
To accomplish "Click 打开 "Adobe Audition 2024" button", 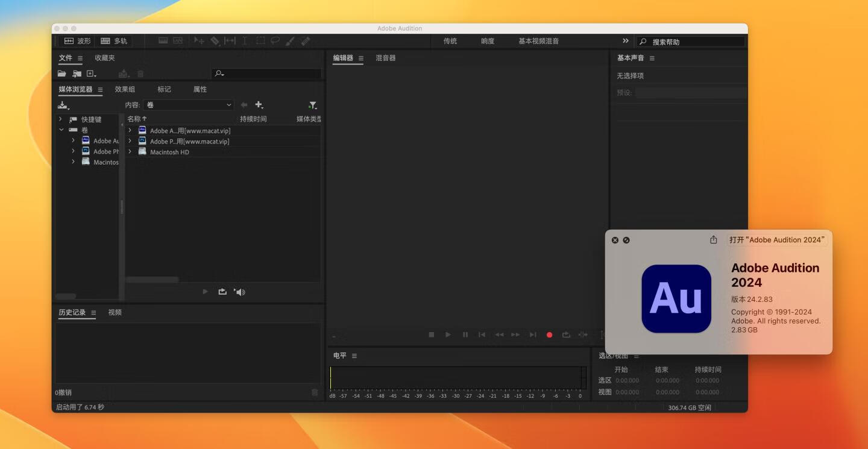I will 777,240.
